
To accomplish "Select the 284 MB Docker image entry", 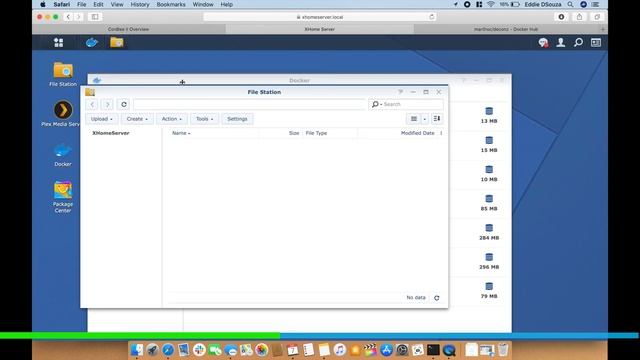I will 489,232.
